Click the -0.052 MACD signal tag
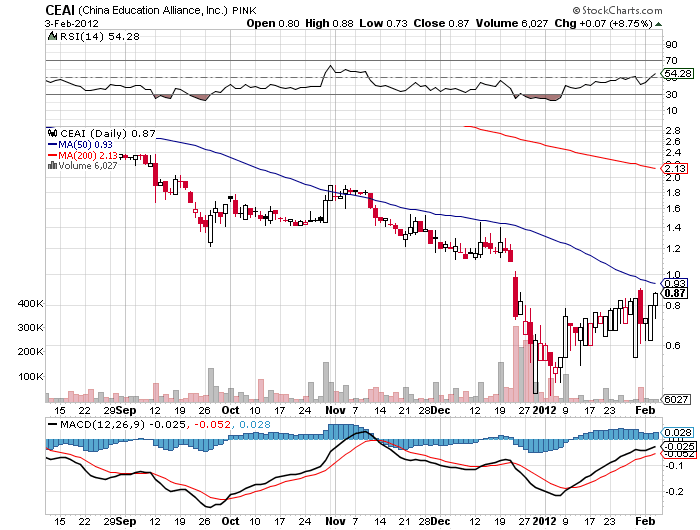The height and width of the screenshot is (530, 700). pos(679,454)
